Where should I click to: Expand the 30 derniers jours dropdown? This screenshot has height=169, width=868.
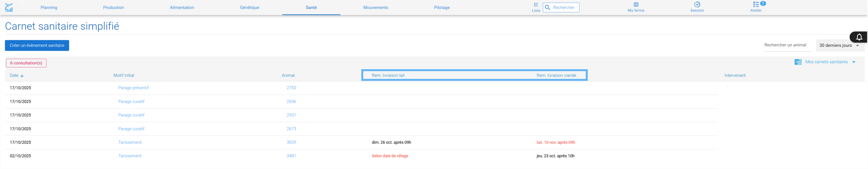858,46
